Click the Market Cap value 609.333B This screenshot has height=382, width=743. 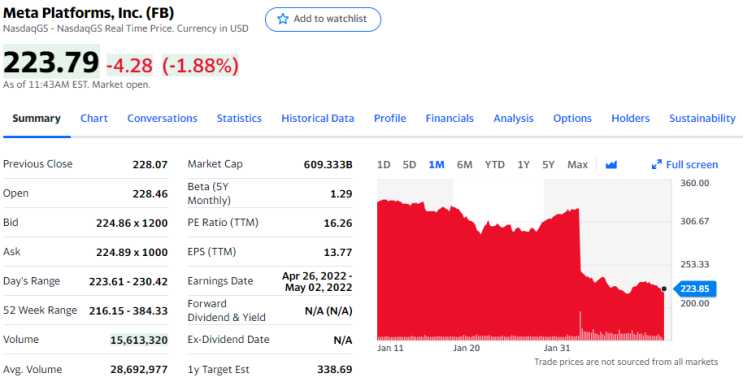click(x=328, y=164)
